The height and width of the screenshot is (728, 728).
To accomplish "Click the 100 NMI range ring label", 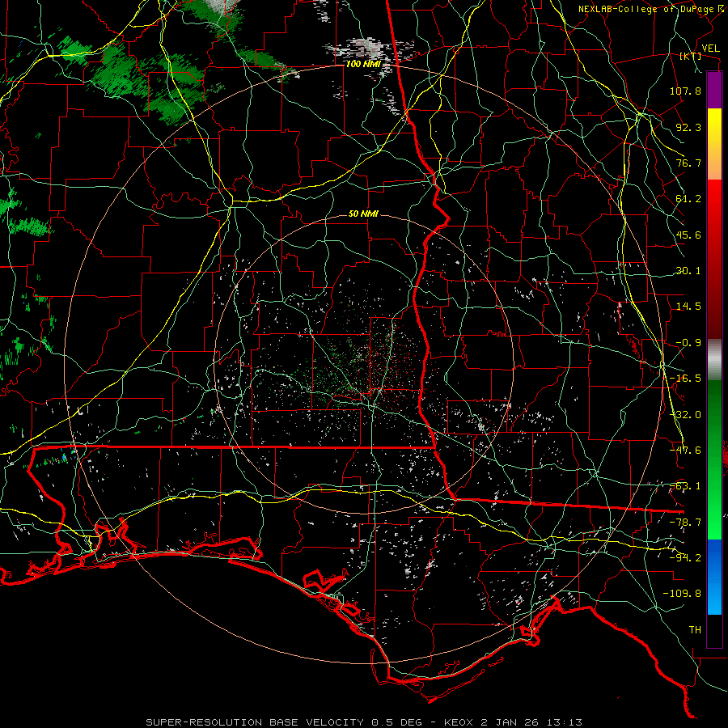I will point(363,64).
